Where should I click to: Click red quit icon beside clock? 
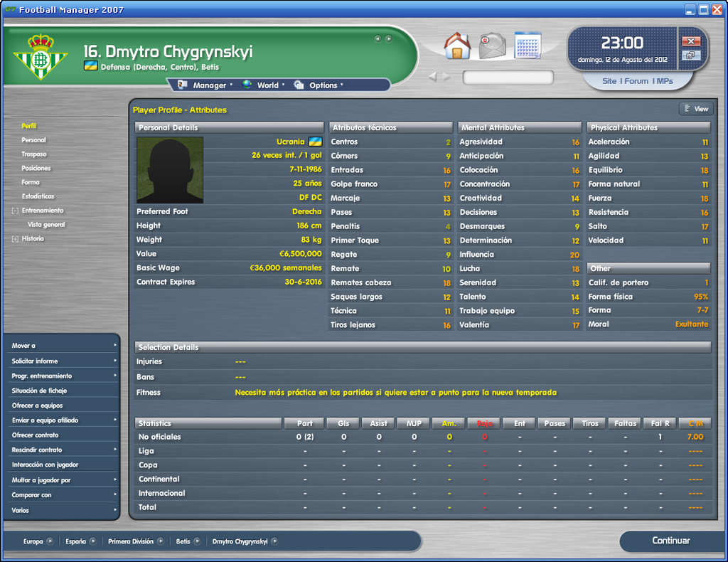point(691,41)
